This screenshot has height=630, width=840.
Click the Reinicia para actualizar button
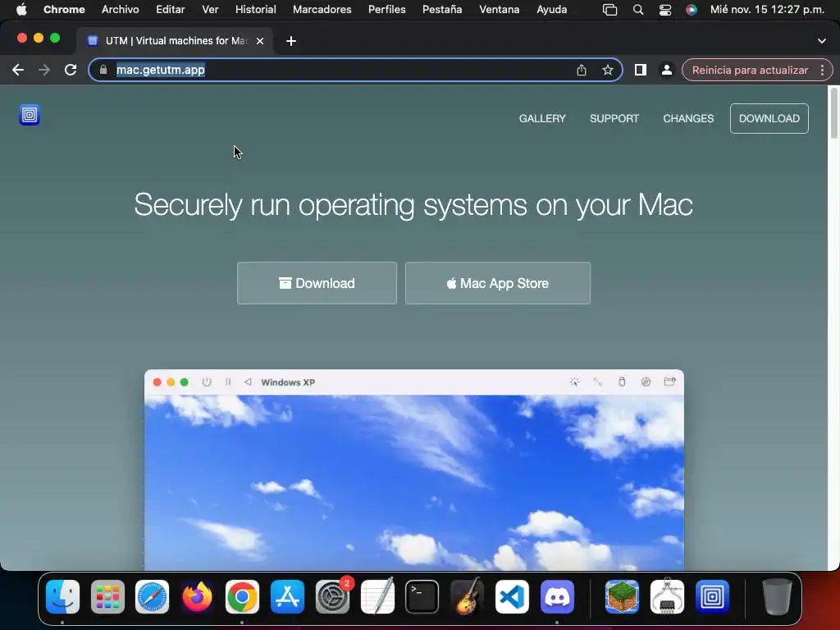click(x=750, y=70)
